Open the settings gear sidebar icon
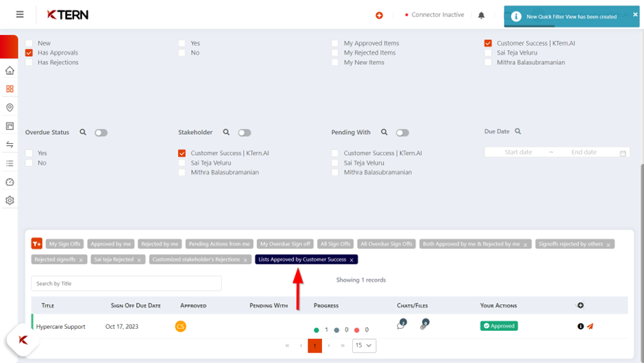The width and height of the screenshot is (644, 363). [x=10, y=201]
